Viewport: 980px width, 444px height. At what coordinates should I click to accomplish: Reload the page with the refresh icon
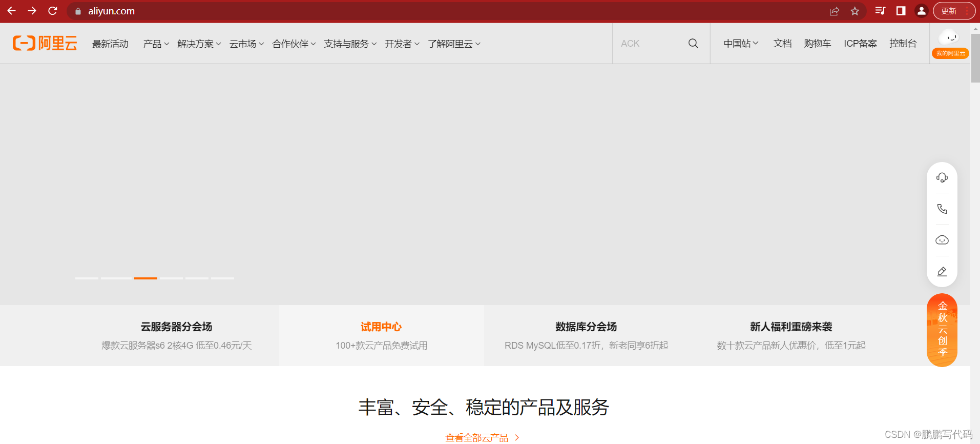52,11
